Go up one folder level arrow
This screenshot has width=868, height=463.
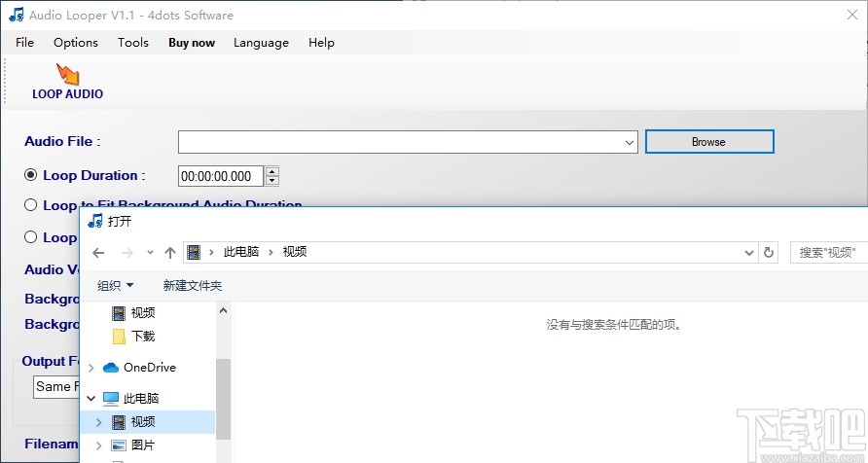click(170, 253)
